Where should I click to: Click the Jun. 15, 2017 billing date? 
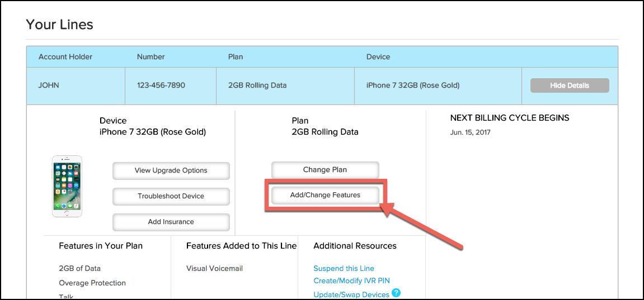pyautogui.click(x=469, y=132)
